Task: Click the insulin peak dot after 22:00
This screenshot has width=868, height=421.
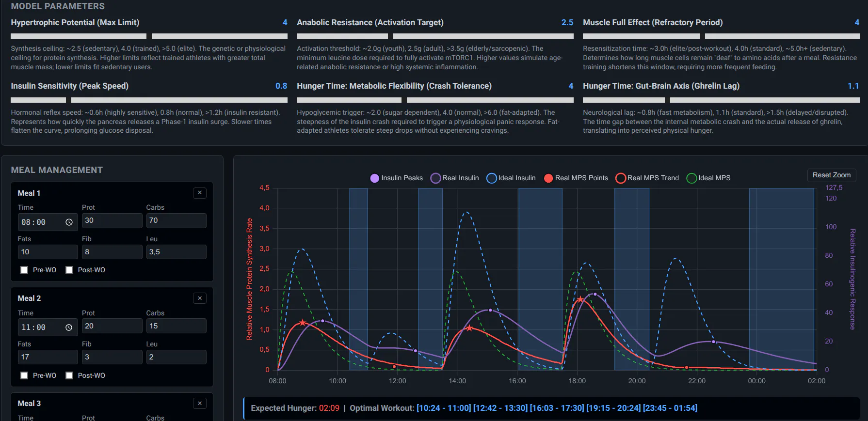Action: click(x=713, y=342)
